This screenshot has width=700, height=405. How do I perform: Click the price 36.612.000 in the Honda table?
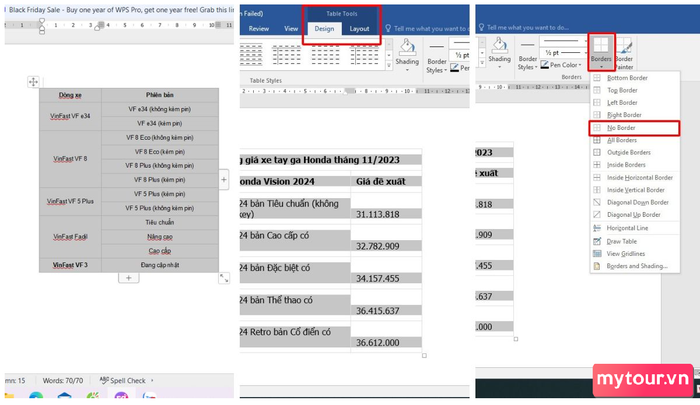point(378,342)
